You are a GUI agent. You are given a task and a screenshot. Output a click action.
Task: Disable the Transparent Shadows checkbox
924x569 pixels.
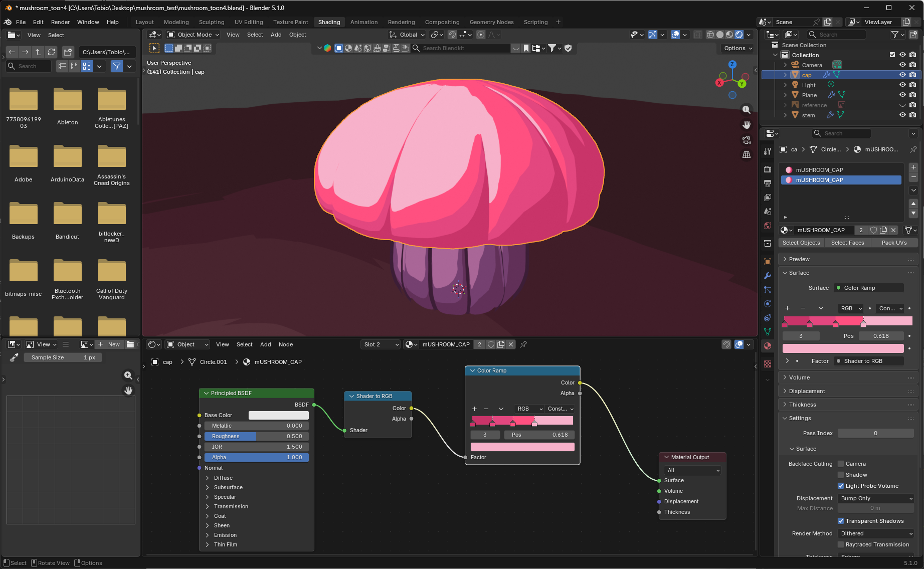[841, 521]
